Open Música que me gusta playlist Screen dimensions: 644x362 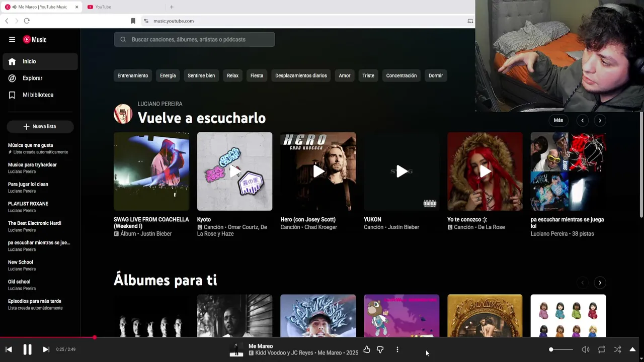click(x=39, y=148)
